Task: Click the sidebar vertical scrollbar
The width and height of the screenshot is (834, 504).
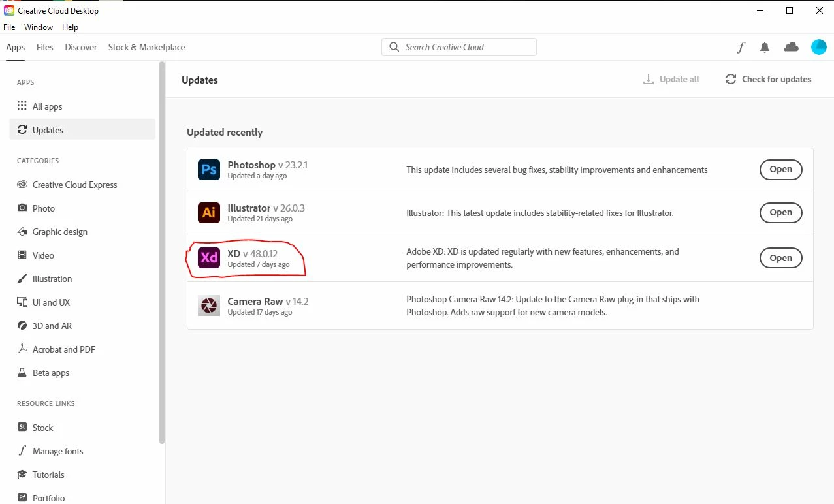Action: 162,252
